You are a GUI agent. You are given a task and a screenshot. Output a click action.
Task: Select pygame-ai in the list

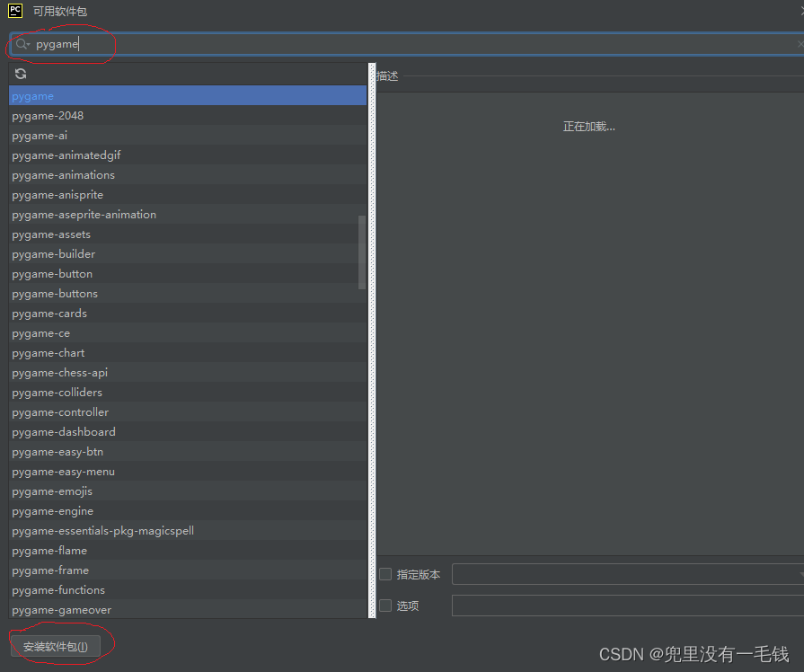pos(188,136)
